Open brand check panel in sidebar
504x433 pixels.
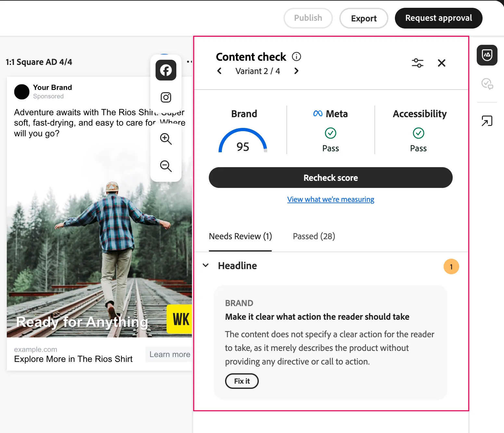[x=487, y=55]
